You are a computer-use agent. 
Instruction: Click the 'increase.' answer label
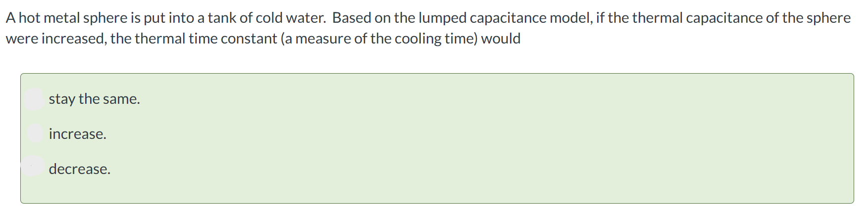(77, 134)
